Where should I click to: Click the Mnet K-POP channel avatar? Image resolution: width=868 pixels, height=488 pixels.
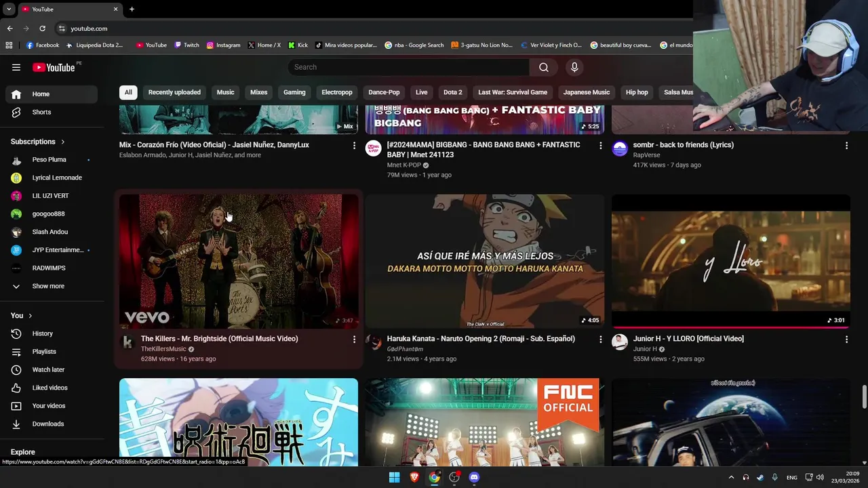pos(374,148)
